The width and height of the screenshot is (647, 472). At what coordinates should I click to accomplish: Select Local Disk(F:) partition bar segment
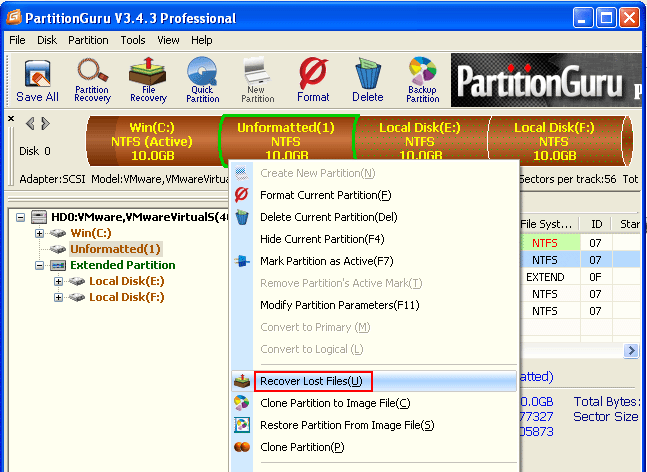point(554,141)
